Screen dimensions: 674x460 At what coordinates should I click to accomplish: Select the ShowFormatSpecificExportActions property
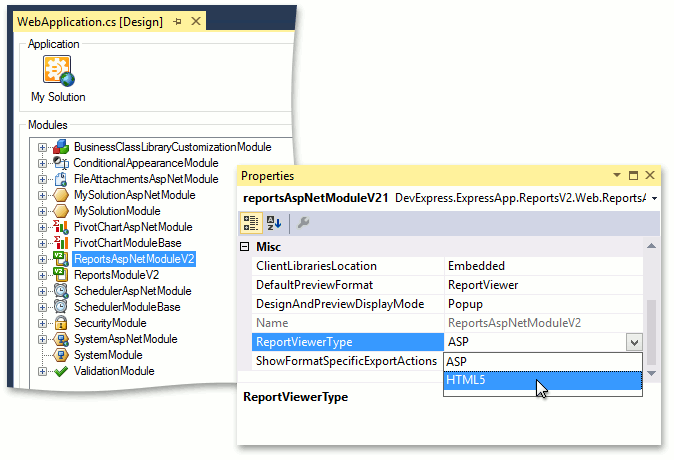tap(346, 361)
